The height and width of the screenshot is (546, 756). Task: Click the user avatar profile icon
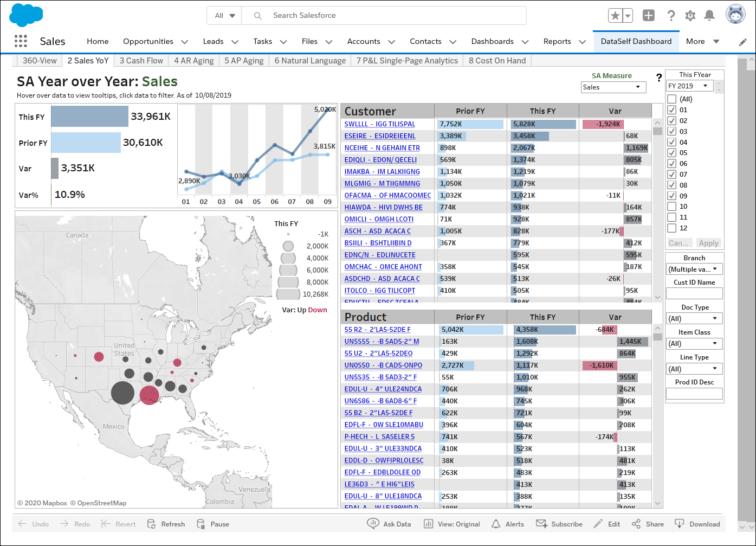click(735, 15)
